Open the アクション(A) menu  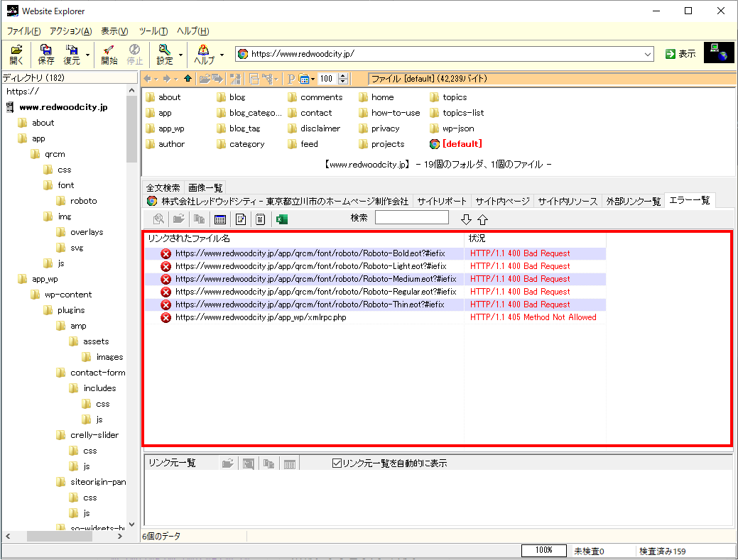point(70,31)
